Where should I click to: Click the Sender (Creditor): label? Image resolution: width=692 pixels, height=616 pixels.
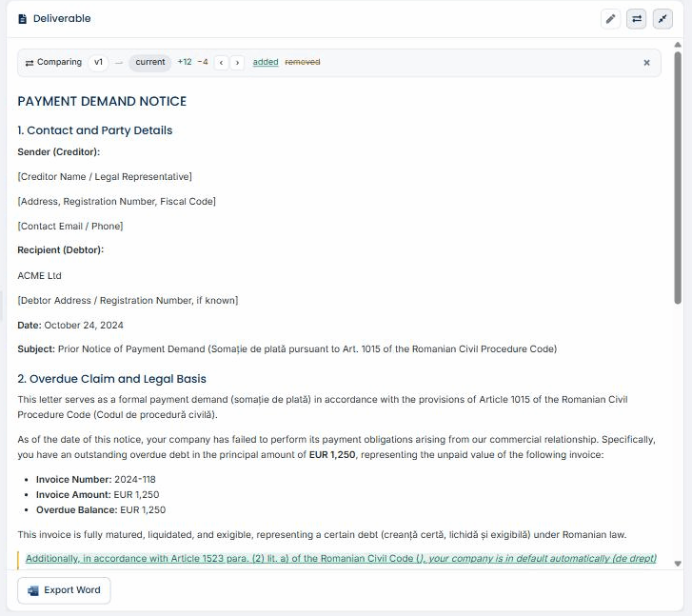click(x=59, y=152)
